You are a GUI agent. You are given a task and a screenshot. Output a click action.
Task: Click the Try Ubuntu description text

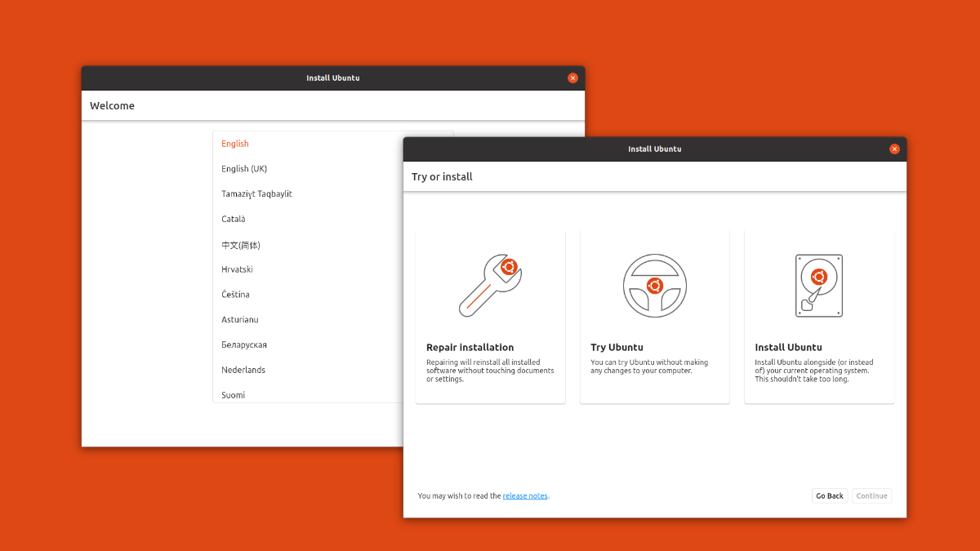(x=649, y=367)
